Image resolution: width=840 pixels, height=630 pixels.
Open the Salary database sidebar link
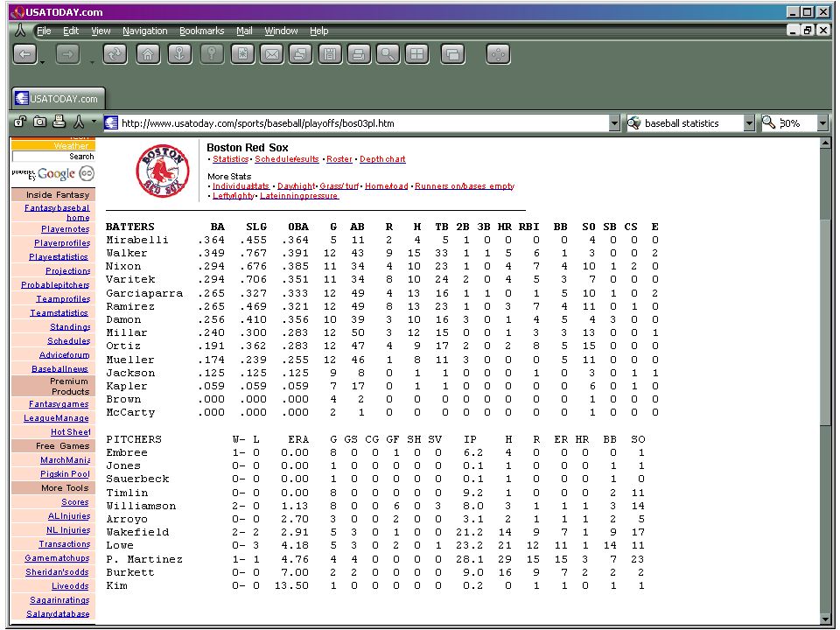(58, 614)
